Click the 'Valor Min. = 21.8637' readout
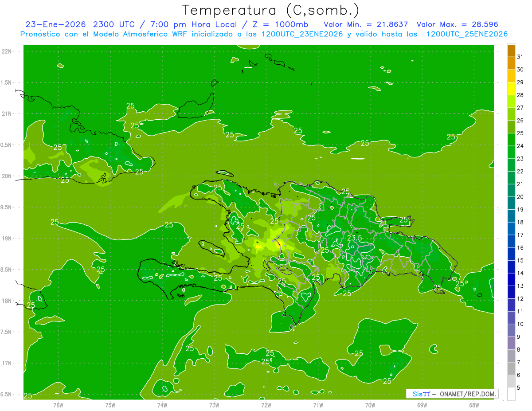This screenshot has width=532, height=411. pyautogui.click(x=366, y=24)
